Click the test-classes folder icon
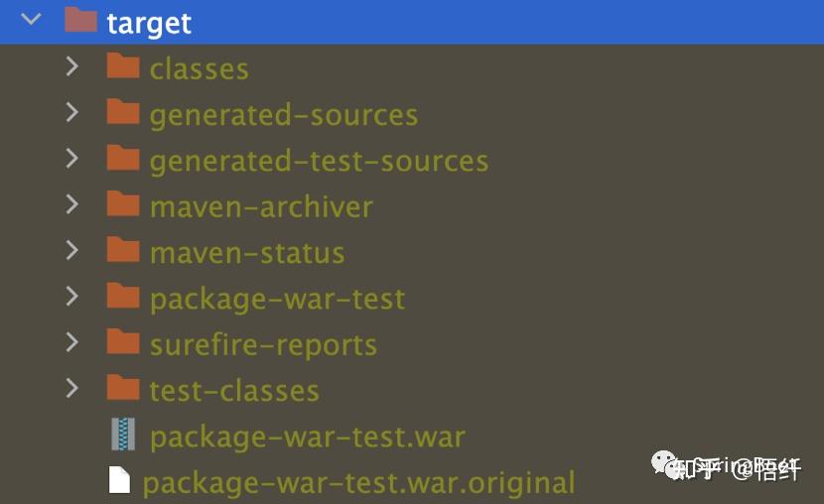 [123, 388]
